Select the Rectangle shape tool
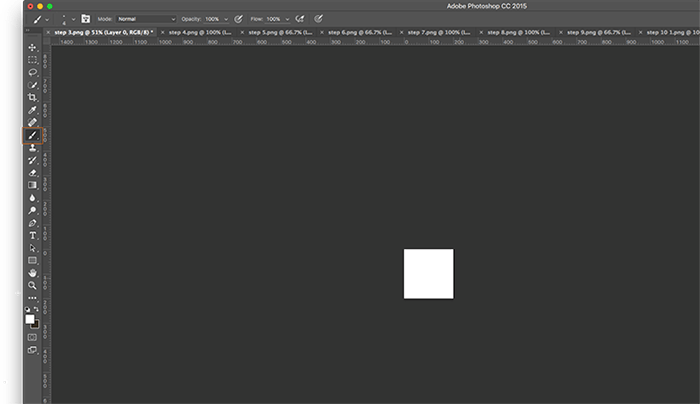The image size is (700, 404). pos(32,260)
